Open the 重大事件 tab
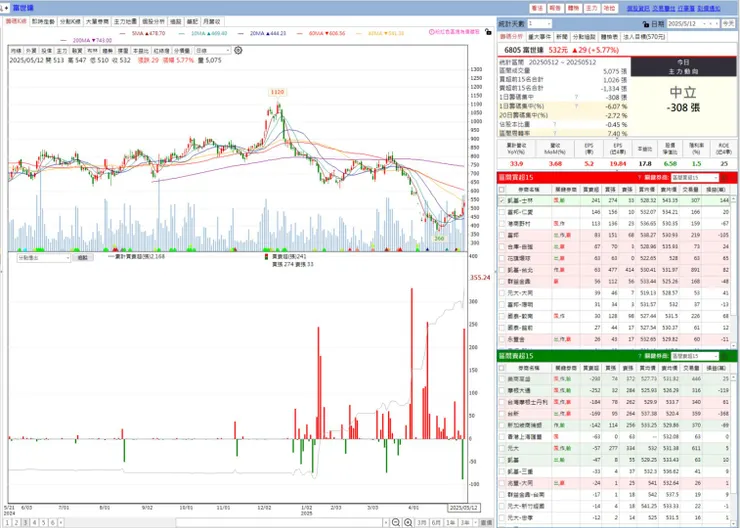The width and height of the screenshot is (740, 528). pos(539,37)
